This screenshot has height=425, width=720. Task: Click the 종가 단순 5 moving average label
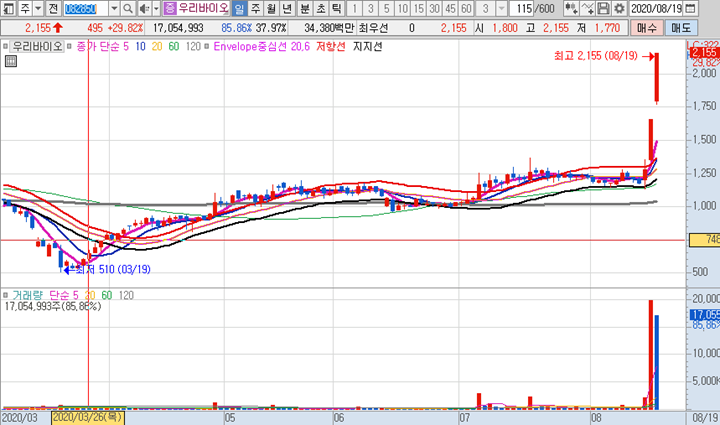click(102, 46)
